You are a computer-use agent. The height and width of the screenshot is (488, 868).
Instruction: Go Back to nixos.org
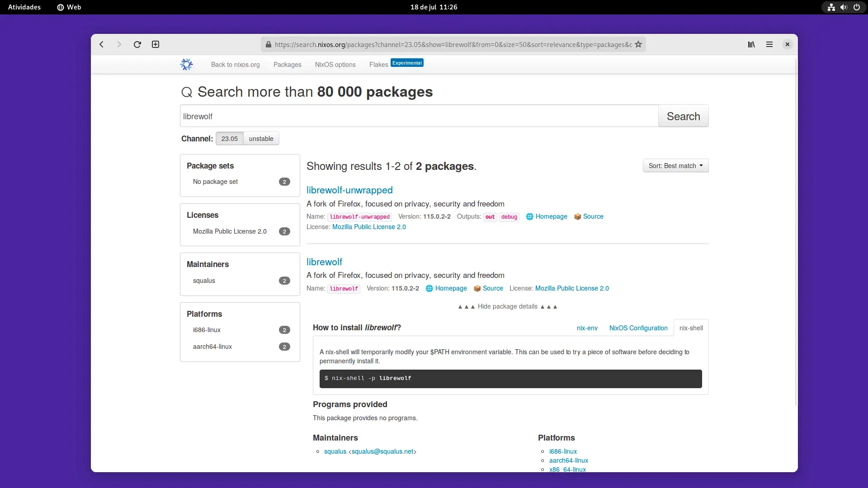pos(236,65)
